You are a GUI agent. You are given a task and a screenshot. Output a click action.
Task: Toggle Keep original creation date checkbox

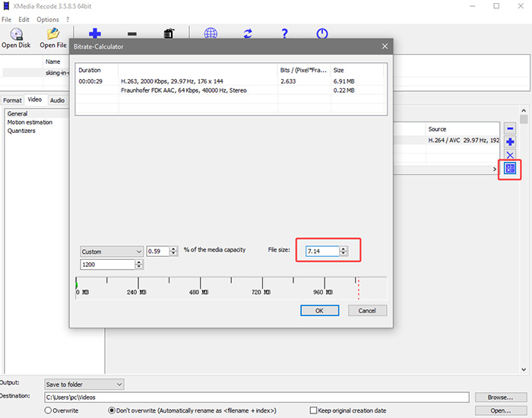(313, 410)
